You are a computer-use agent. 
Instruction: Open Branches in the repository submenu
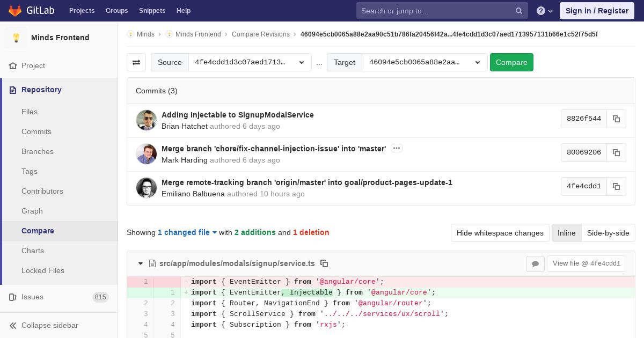[x=38, y=151]
